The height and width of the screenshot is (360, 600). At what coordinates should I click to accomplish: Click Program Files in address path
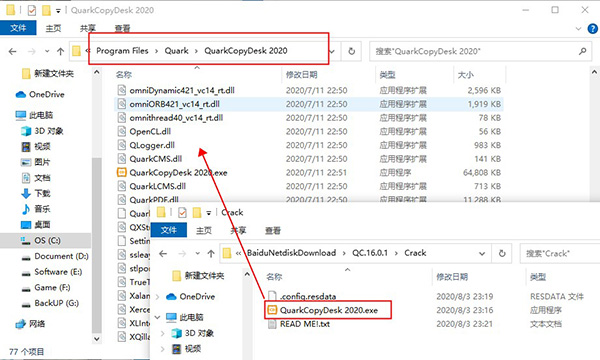[122, 50]
